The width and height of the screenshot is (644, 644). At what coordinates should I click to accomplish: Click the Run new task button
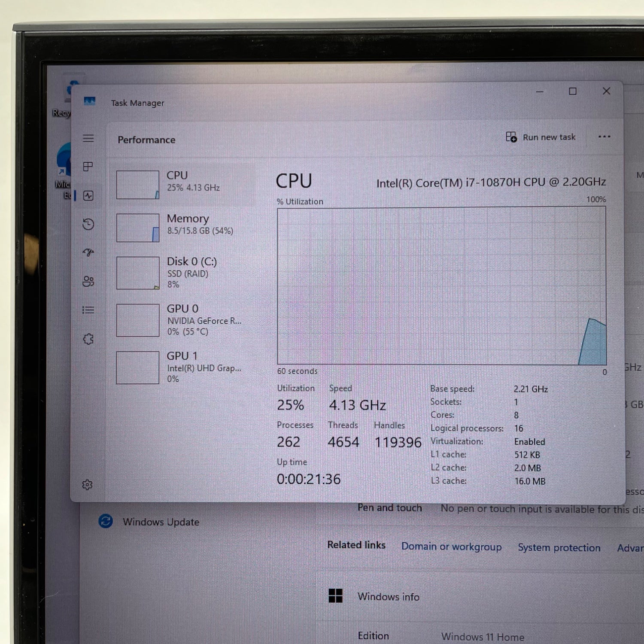(x=541, y=137)
